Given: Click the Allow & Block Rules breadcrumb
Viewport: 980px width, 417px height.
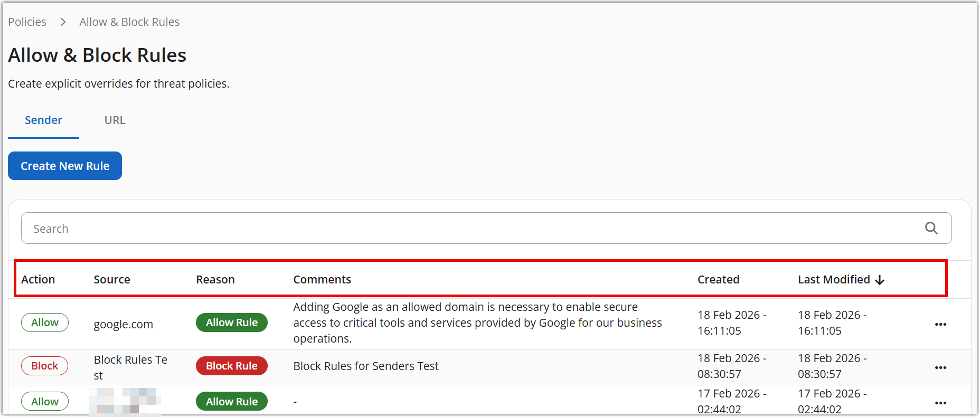Looking at the screenshot, I should (x=129, y=22).
